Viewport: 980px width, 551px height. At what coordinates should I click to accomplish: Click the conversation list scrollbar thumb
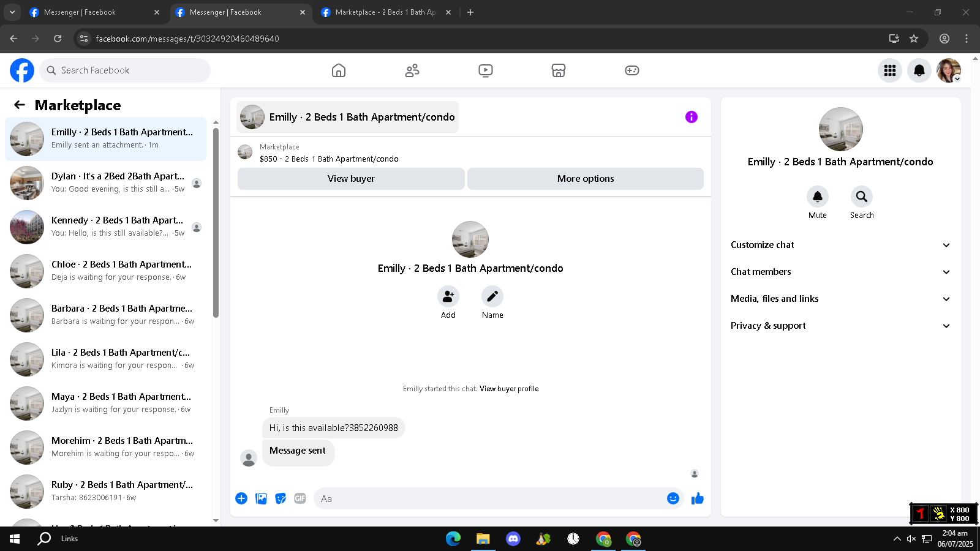click(x=216, y=223)
